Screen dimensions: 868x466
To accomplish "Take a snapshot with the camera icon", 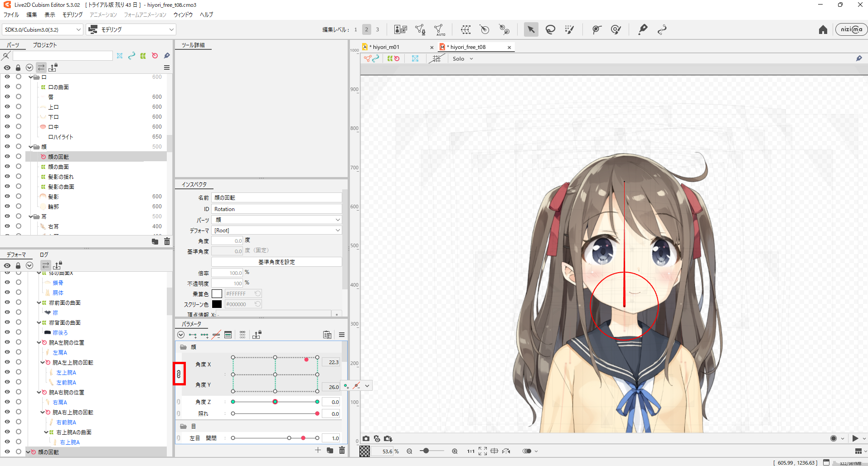I will [x=366, y=438].
